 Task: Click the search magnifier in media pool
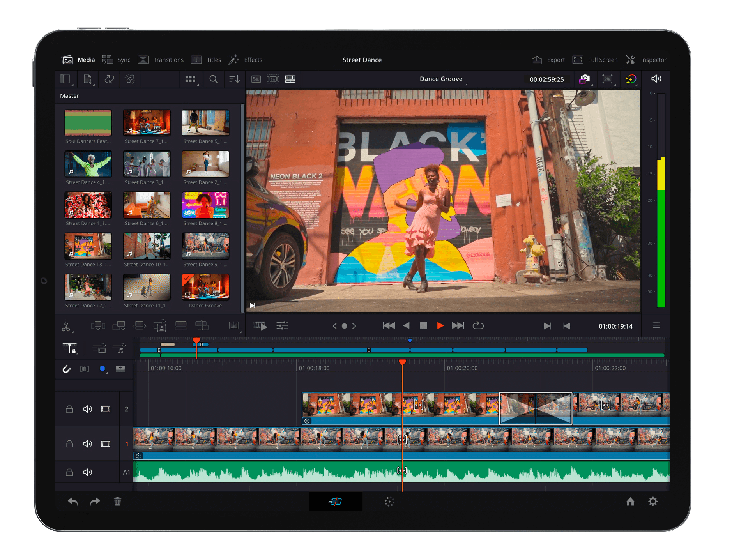(213, 79)
